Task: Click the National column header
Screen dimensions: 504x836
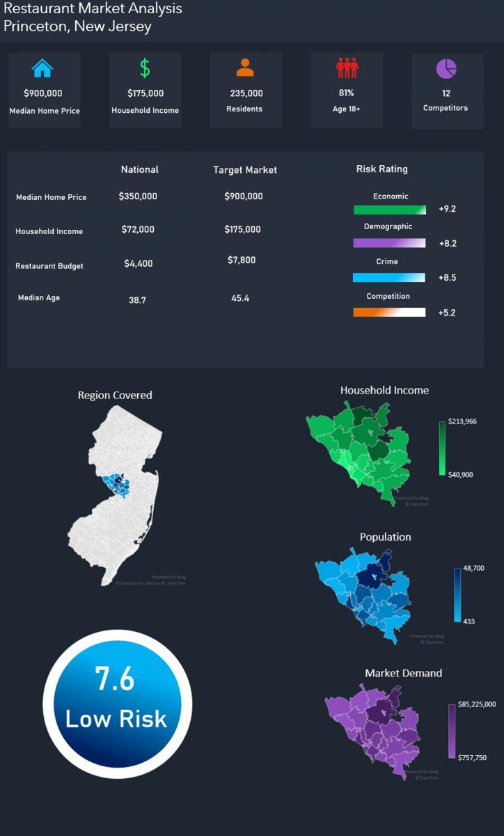Action: pos(139,169)
